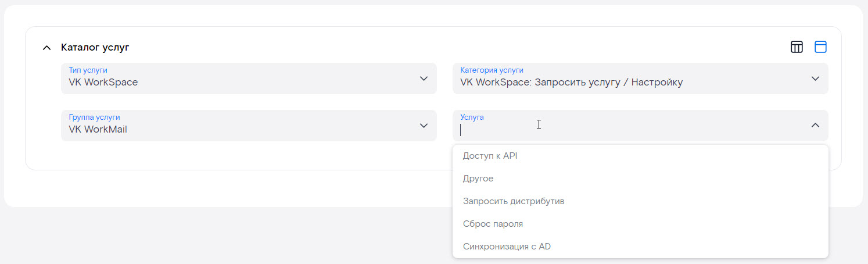868x264 pixels.
Task: Click the Категория услуги field label
Action: [492, 70]
